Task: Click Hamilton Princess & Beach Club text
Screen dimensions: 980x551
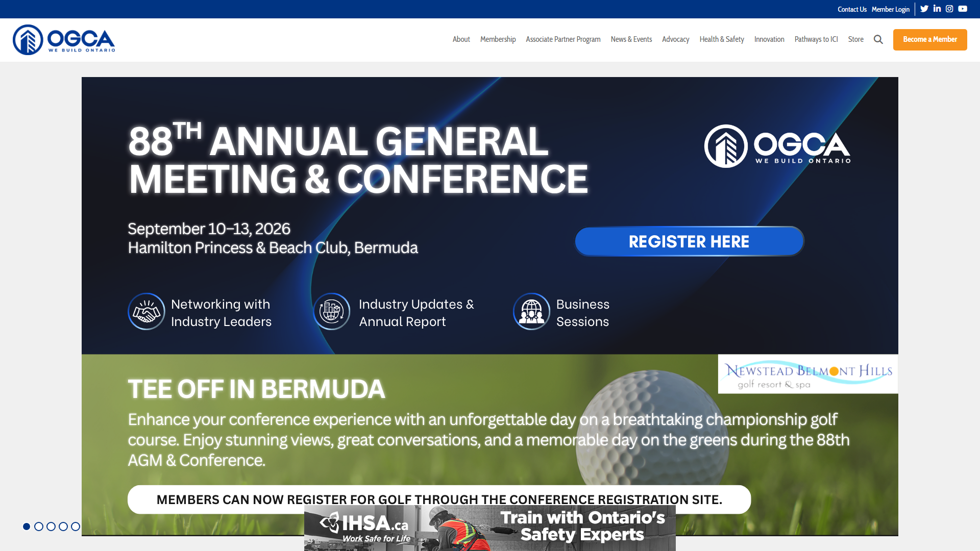Action: (273, 247)
